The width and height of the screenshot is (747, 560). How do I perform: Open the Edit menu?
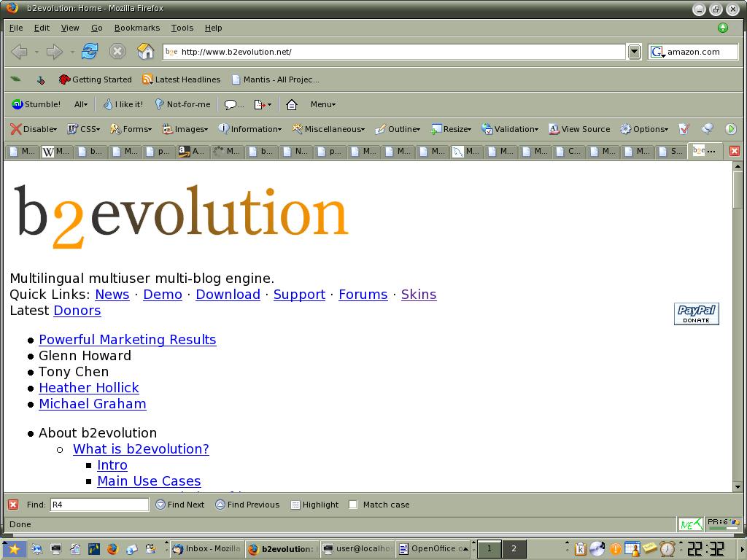click(42, 28)
